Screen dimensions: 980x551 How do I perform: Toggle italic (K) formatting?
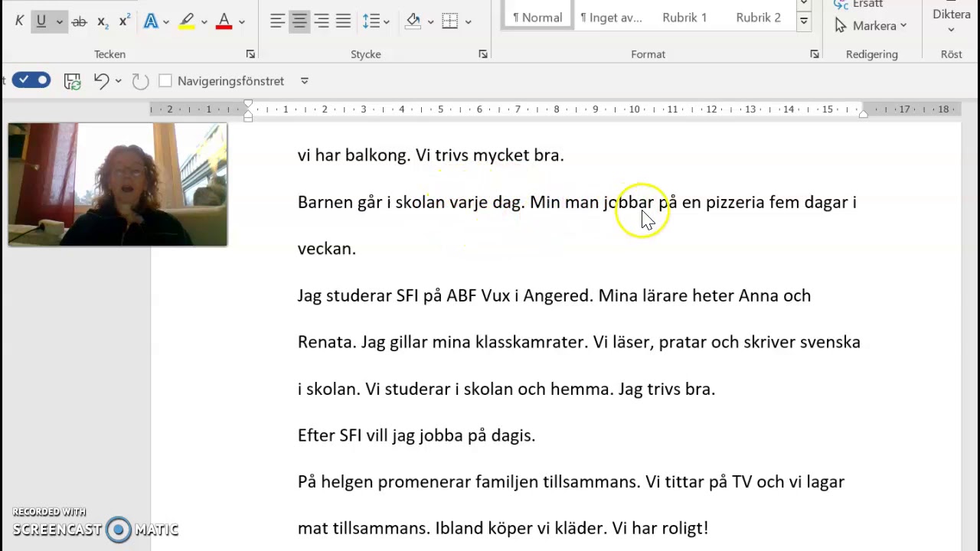20,21
